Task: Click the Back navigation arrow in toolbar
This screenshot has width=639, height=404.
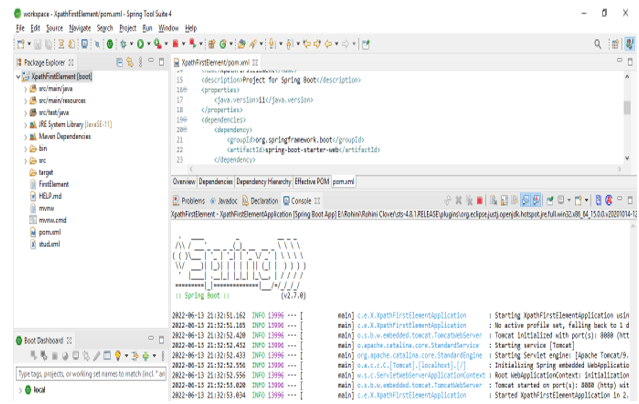Action: [x=328, y=44]
